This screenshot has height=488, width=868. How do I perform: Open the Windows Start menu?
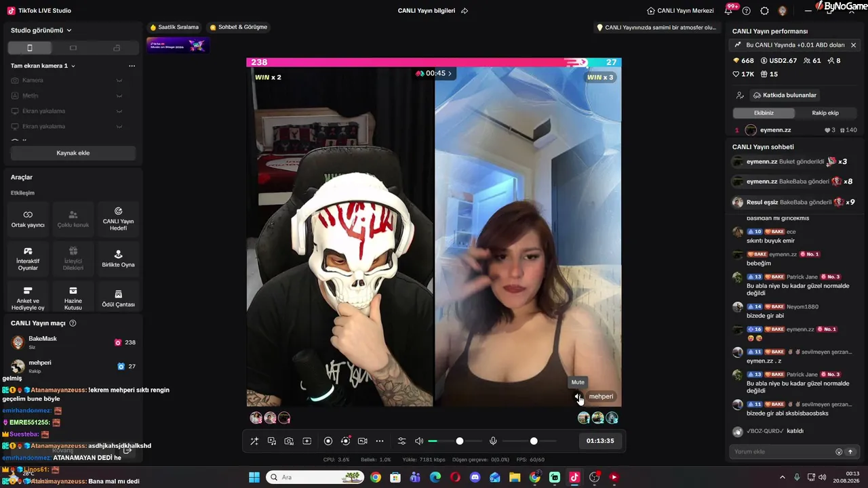click(254, 477)
